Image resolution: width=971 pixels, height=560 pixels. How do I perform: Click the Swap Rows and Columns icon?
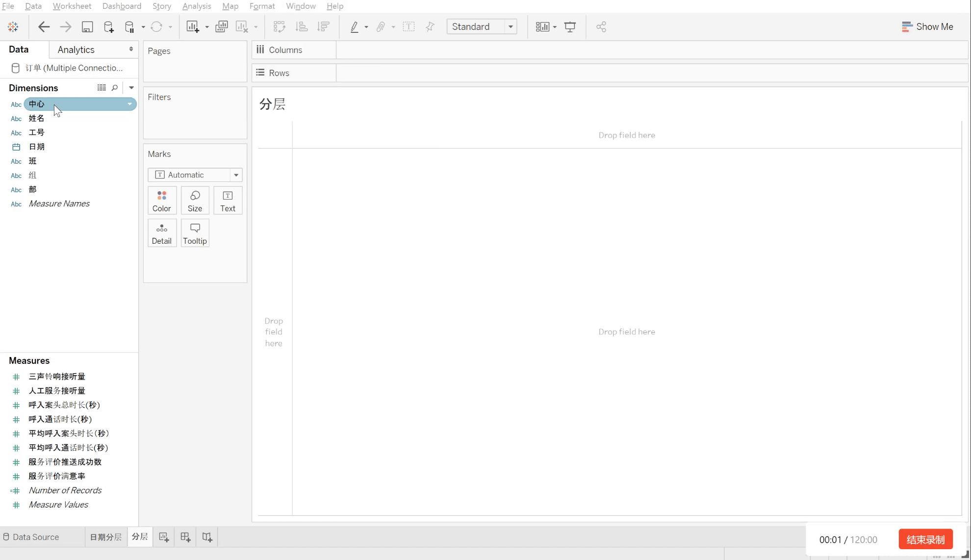(x=279, y=27)
